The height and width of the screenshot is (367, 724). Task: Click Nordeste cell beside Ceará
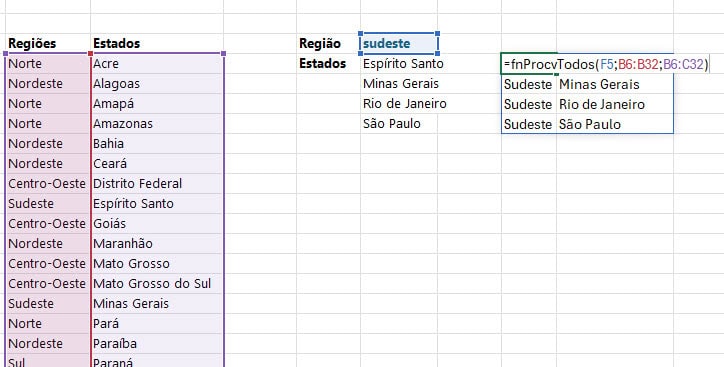tap(48, 163)
